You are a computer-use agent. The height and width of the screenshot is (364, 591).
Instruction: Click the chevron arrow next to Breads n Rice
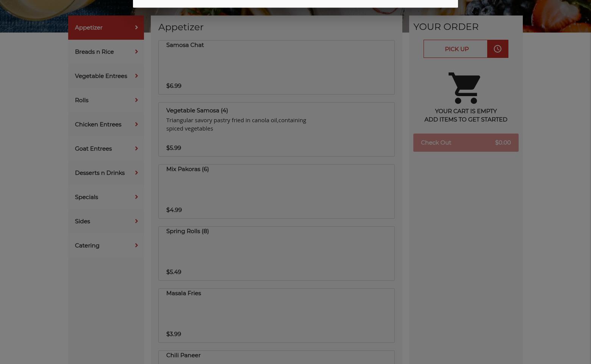pyautogui.click(x=136, y=51)
